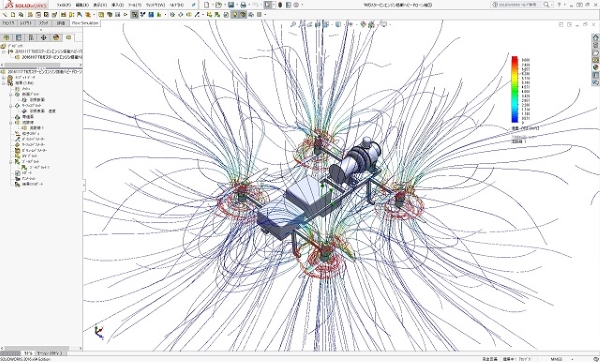Open the search box dropdown arrow
This screenshot has width=600, height=362.
pos(552,5)
